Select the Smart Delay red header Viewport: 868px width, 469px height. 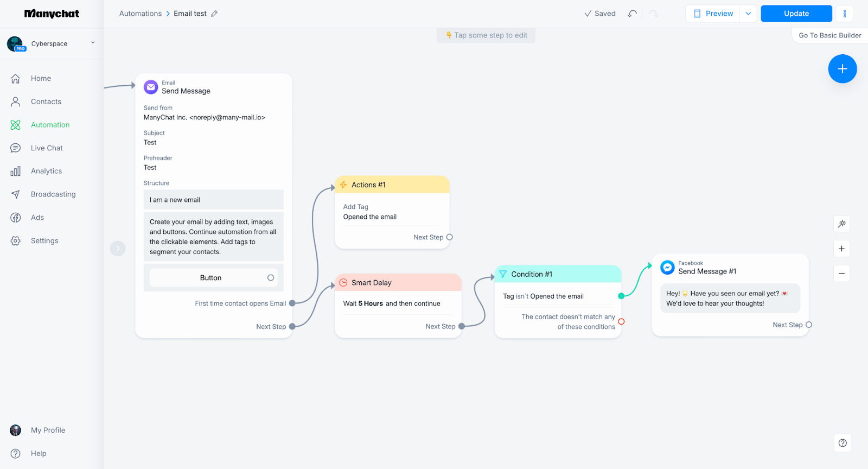tap(398, 283)
